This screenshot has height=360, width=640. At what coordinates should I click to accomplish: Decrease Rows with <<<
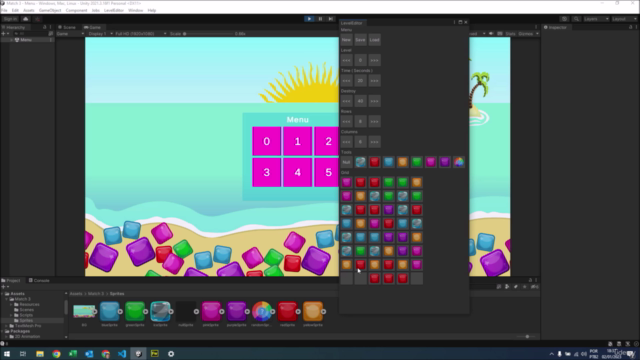[346, 121]
